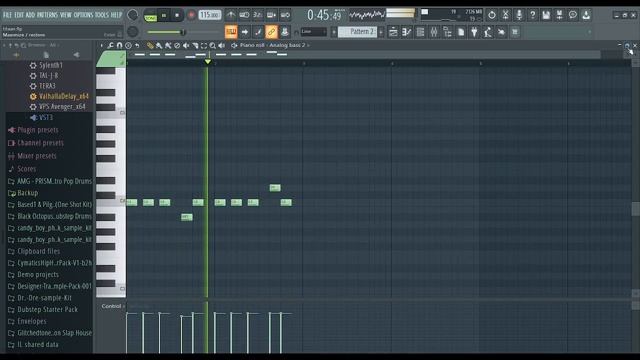Screen dimensions: 640x360
Task: Toggle Piano roll magnet snap icon
Action: (x=120, y=45)
